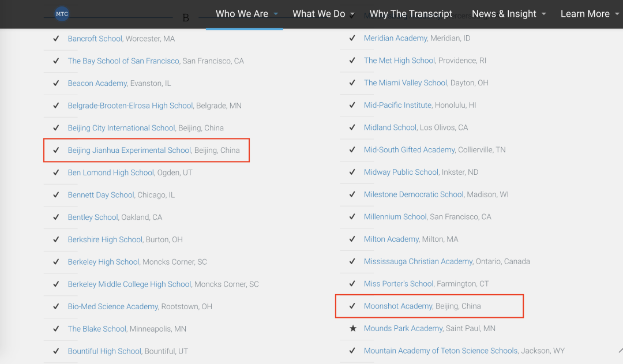Image resolution: width=623 pixels, height=364 pixels.
Task: Click the checkmark beside Beacon Academy
Action: [56, 83]
